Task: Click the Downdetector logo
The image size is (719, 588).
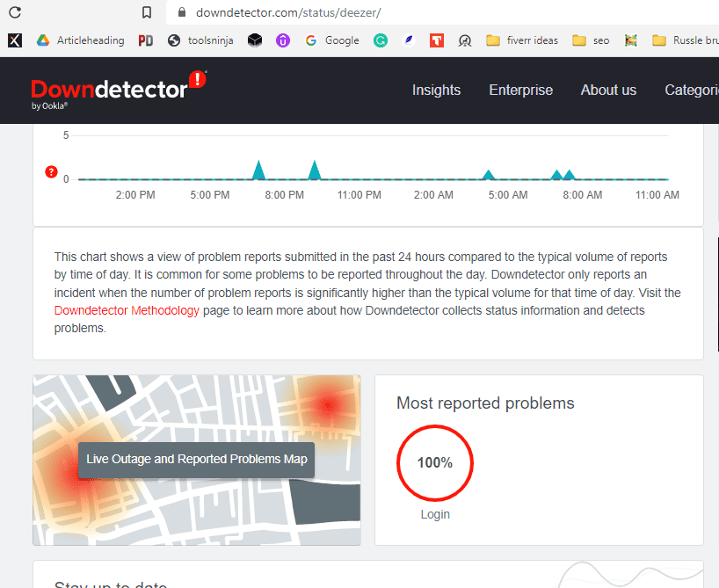Action: 119,90
